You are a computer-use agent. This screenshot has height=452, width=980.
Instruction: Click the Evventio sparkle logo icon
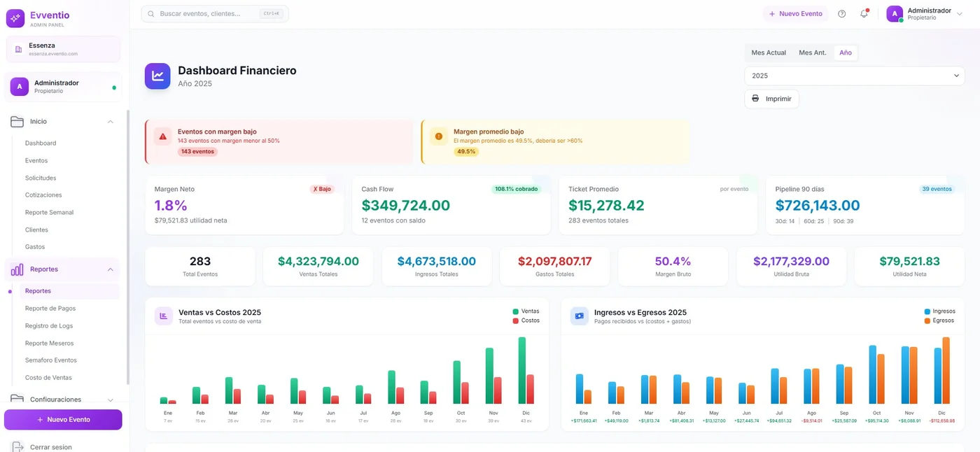click(x=15, y=18)
